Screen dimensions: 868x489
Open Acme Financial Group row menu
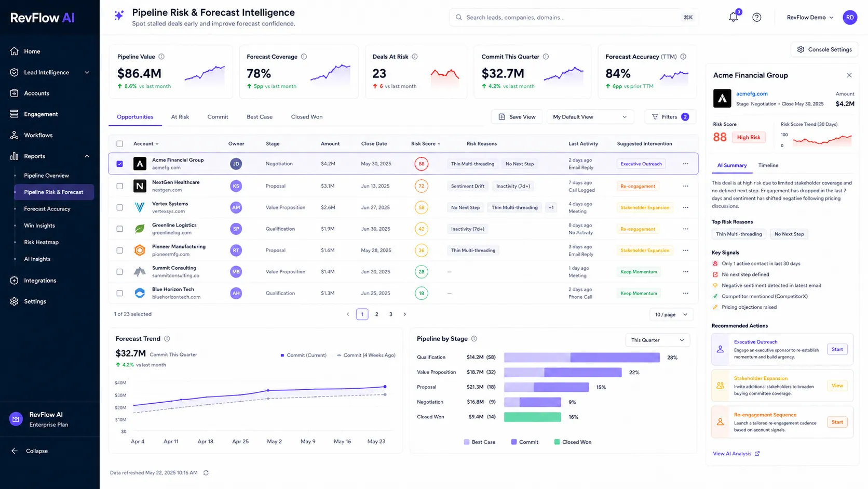click(x=686, y=164)
